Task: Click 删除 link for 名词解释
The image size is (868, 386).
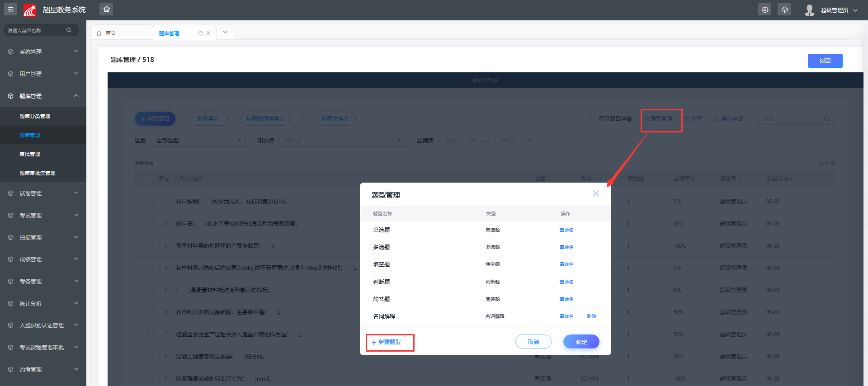Action: [x=591, y=316]
